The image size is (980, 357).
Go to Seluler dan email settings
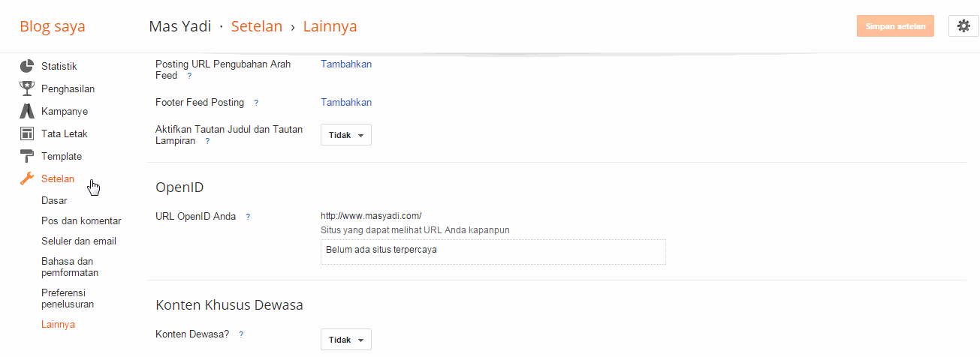(79, 241)
